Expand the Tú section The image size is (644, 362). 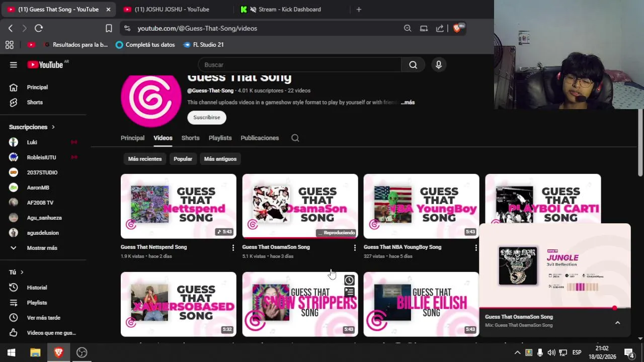click(x=17, y=272)
